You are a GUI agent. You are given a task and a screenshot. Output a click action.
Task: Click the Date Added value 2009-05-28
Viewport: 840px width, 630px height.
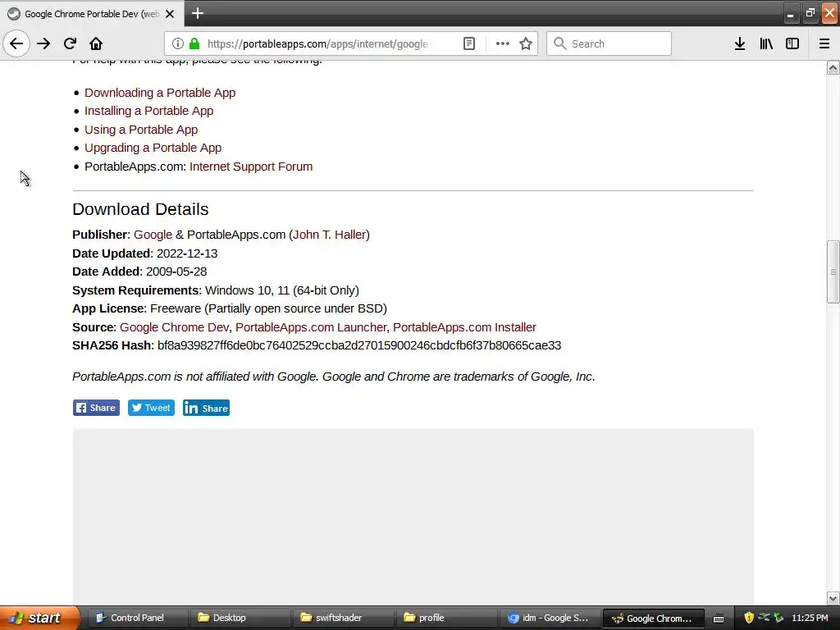coord(176,272)
